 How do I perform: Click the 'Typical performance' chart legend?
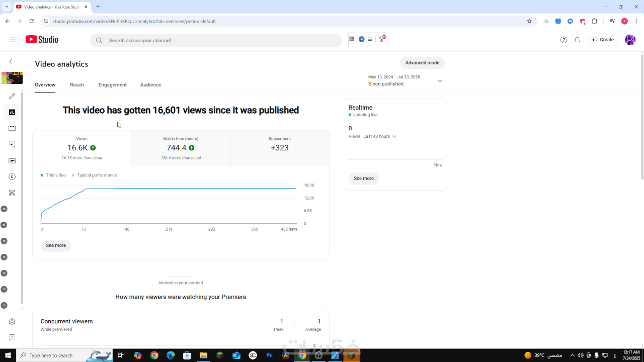click(95, 175)
